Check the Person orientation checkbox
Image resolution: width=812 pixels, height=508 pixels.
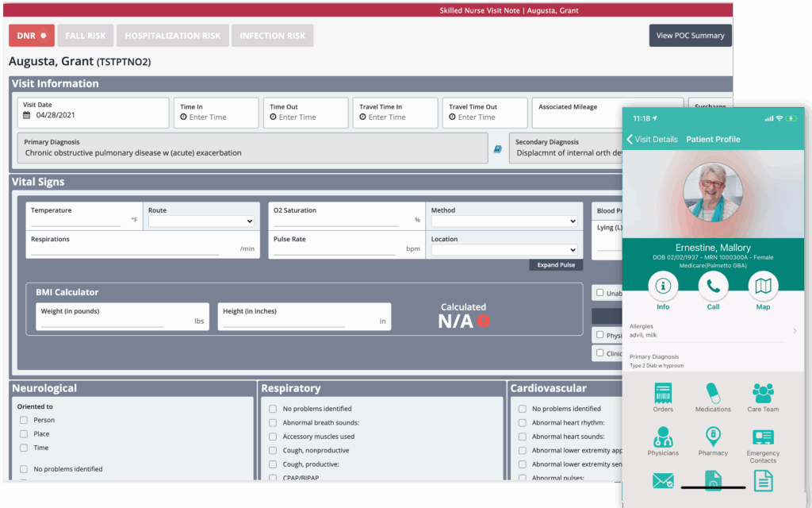tap(24, 420)
